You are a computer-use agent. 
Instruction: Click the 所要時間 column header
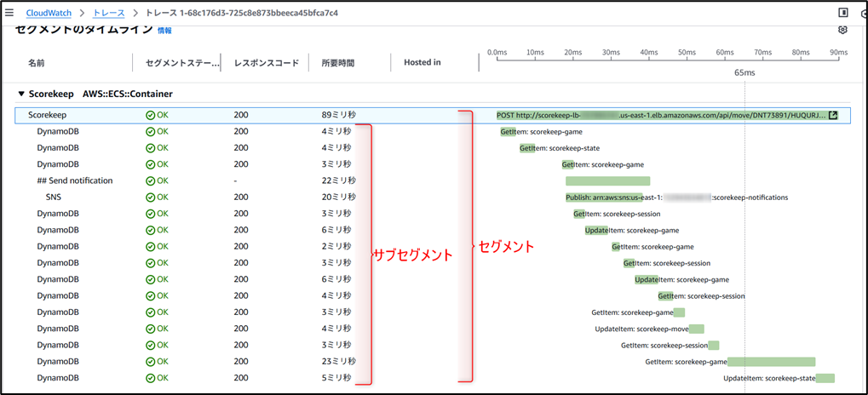tap(337, 63)
